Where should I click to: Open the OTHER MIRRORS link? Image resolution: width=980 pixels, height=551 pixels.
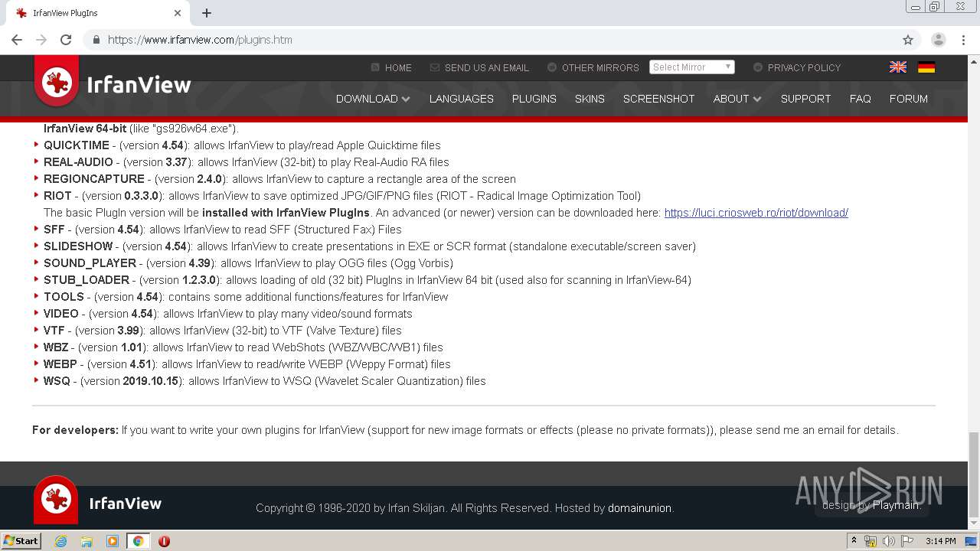coord(593,67)
